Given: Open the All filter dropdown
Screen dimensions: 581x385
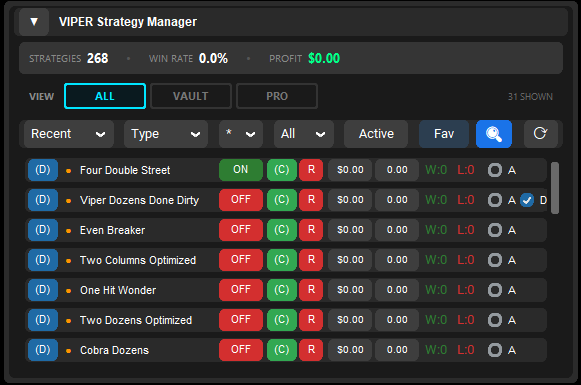Looking at the screenshot, I should [x=304, y=134].
